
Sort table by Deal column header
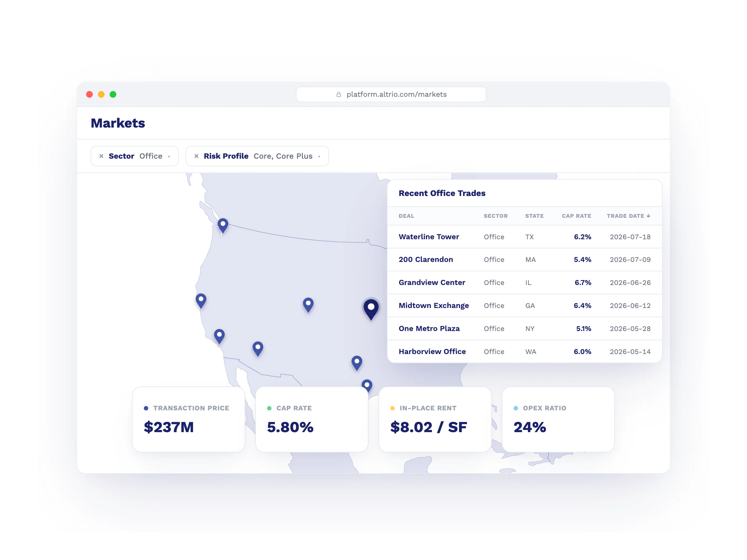coord(406,216)
